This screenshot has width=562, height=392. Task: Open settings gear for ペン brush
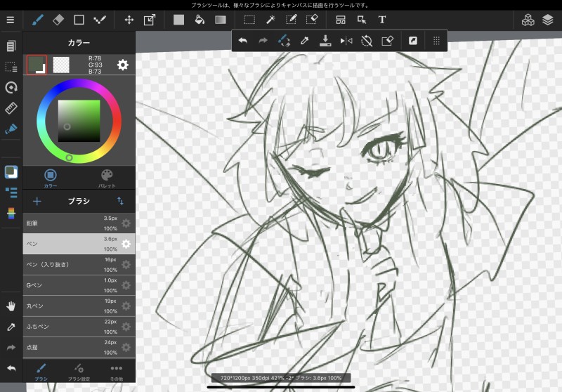tap(126, 244)
